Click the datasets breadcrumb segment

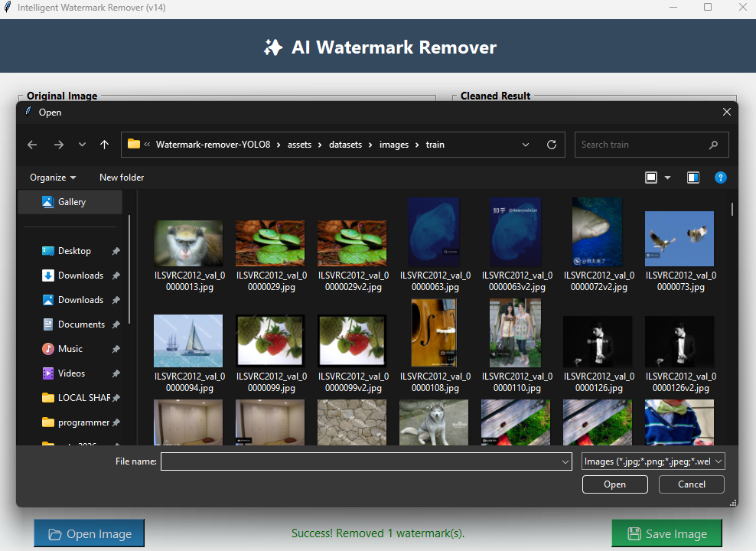coord(345,145)
